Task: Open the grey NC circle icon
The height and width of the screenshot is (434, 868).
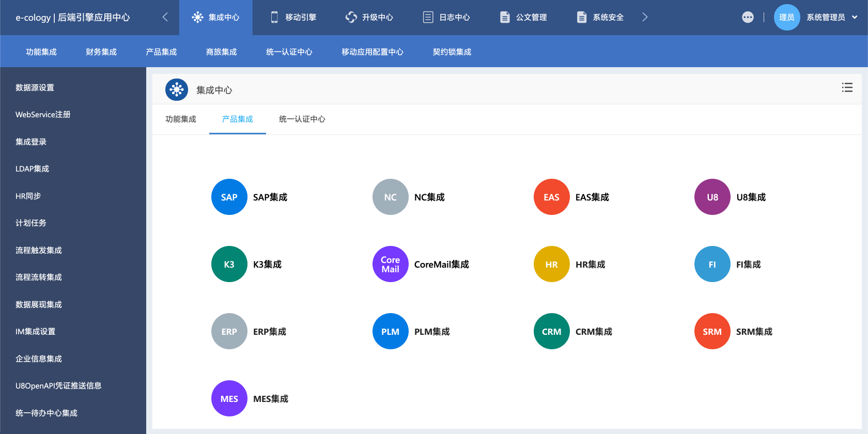Action: point(391,197)
